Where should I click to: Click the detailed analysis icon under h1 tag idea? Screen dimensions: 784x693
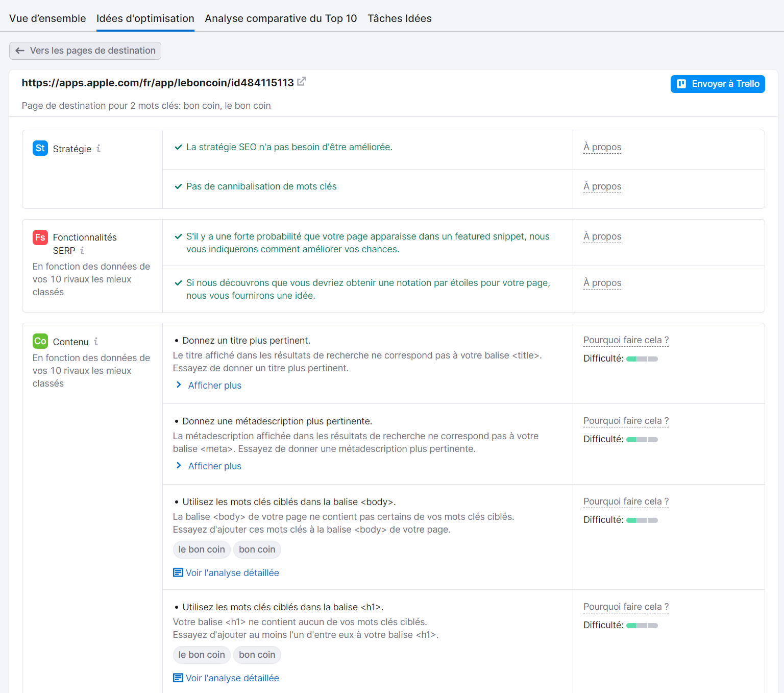pyautogui.click(x=178, y=678)
